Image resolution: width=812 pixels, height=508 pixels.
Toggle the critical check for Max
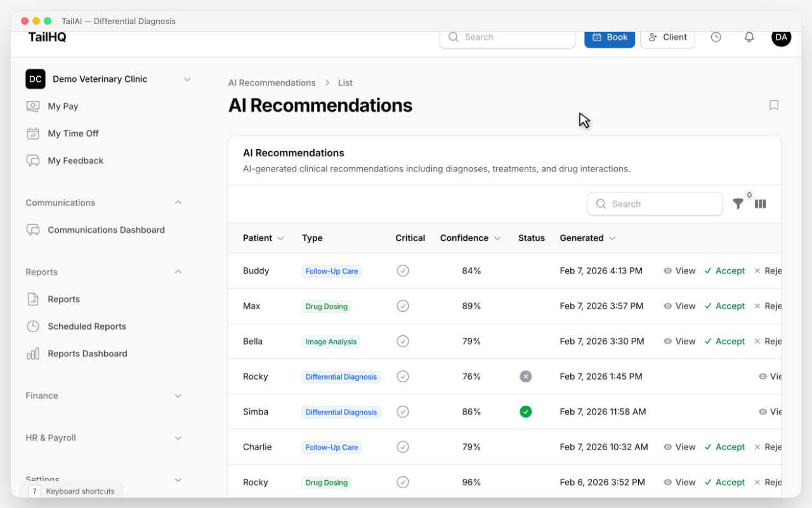click(403, 306)
